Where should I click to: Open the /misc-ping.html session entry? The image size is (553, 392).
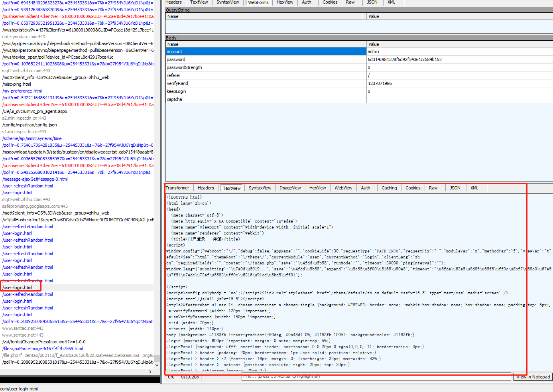pos(17,84)
